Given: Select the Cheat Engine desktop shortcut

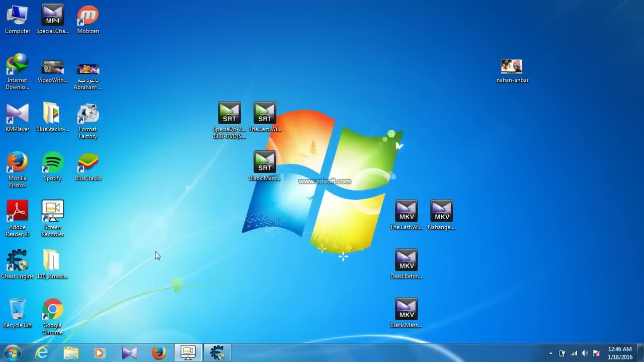Looking at the screenshot, I should point(17,264).
